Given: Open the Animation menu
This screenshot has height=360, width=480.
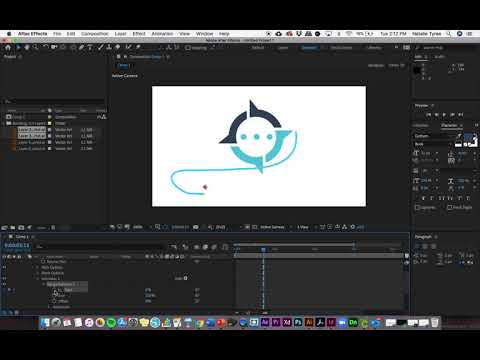Looking at the screenshot, I should [162, 34].
